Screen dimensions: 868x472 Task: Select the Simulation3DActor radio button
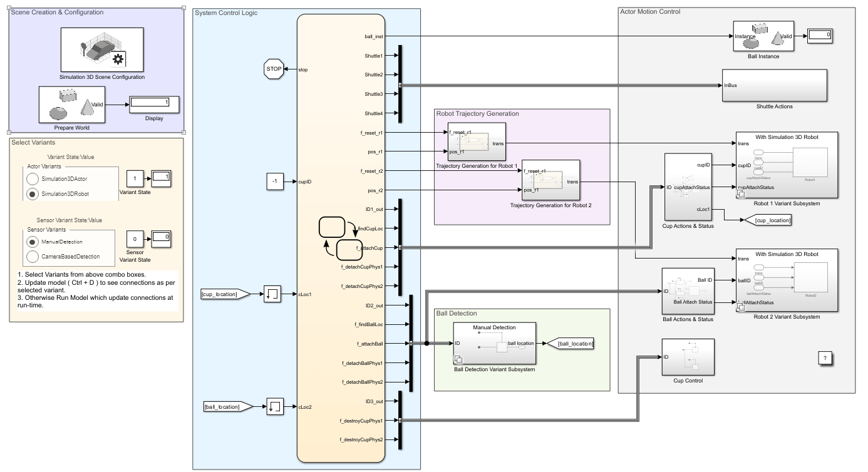32,178
